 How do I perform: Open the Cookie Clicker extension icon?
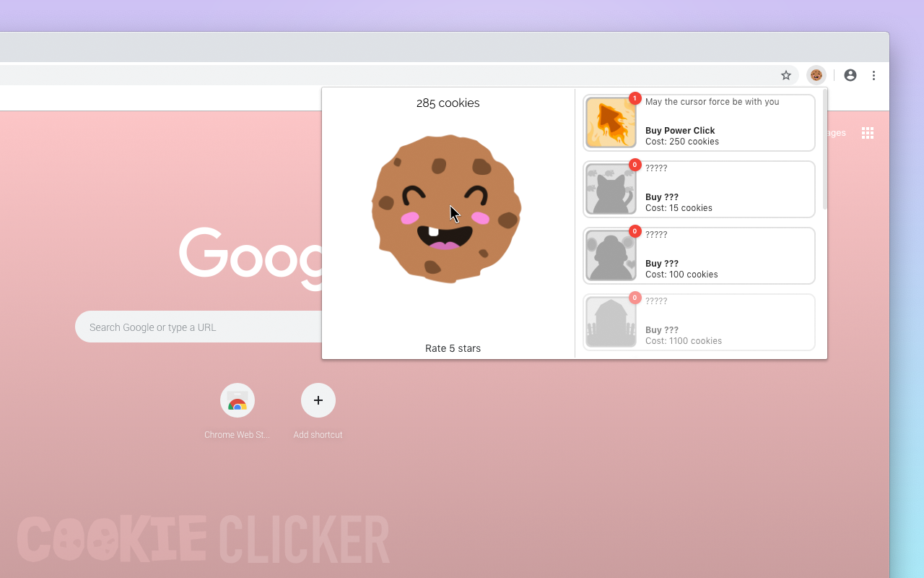point(816,75)
